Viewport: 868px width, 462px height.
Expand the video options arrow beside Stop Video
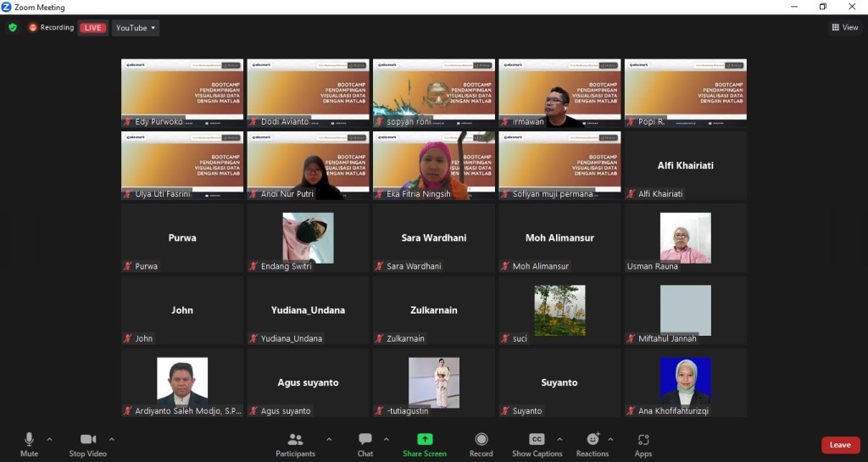(112, 439)
